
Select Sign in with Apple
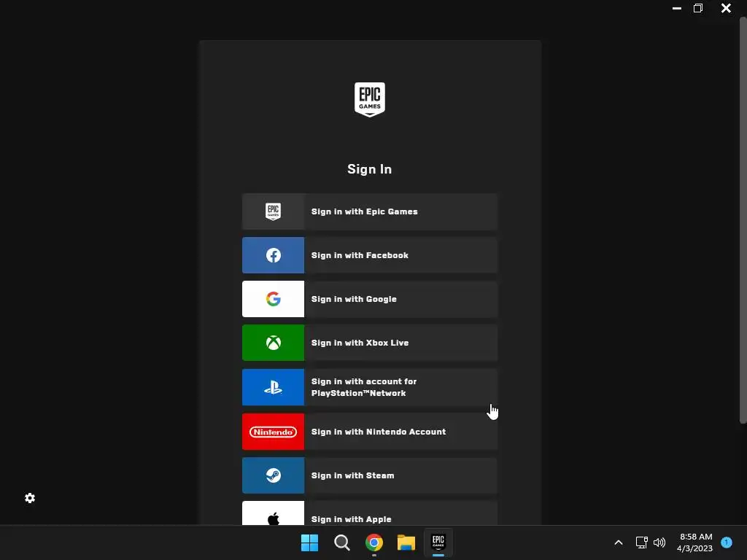coord(370,513)
